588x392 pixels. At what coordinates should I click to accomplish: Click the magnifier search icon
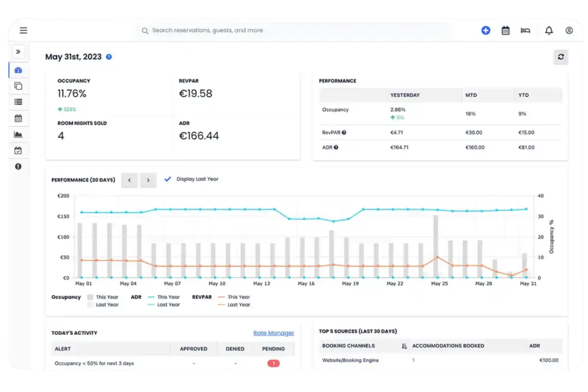(145, 31)
